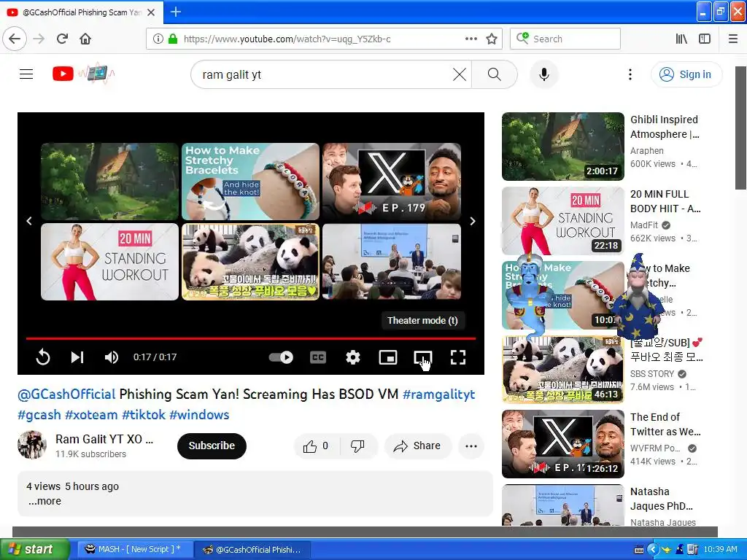Enter full screen video mode
This screenshot has height=560, width=747.
coord(458,357)
